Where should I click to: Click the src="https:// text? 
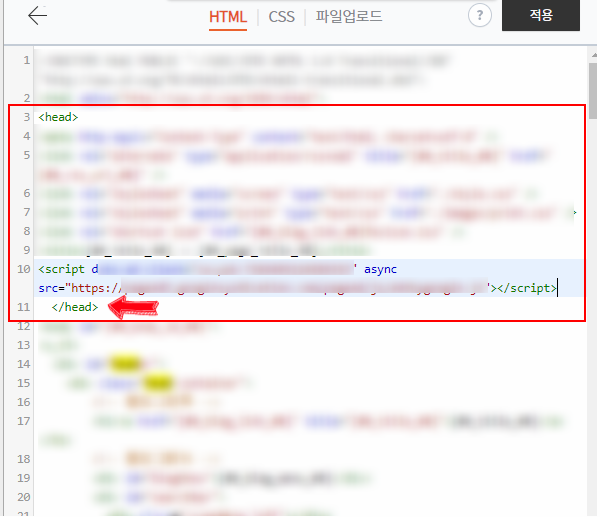point(80,288)
